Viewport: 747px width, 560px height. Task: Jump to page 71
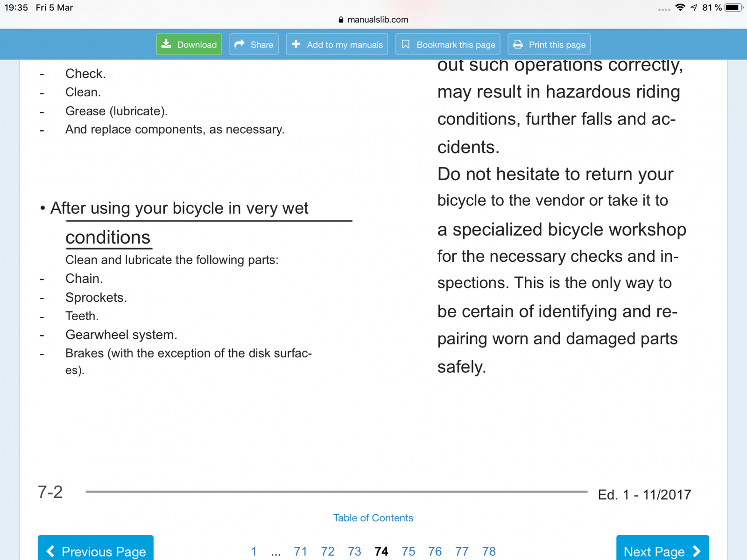pos(301,552)
